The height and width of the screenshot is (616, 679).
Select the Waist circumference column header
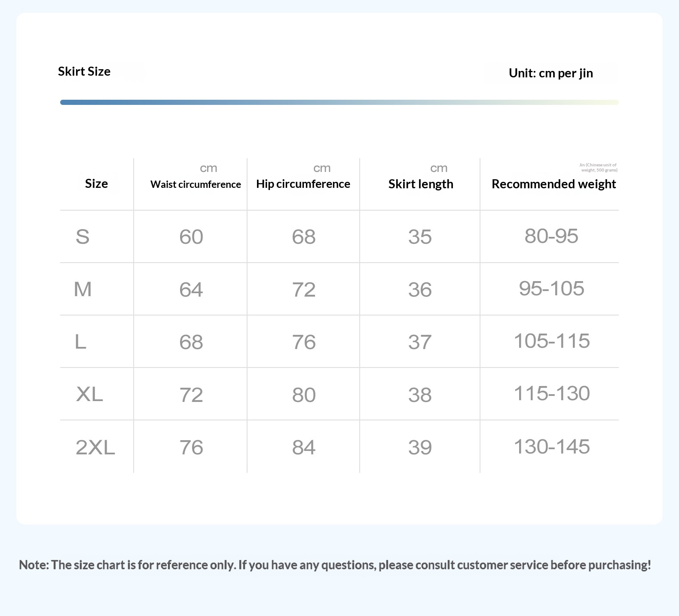pos(196,184)
